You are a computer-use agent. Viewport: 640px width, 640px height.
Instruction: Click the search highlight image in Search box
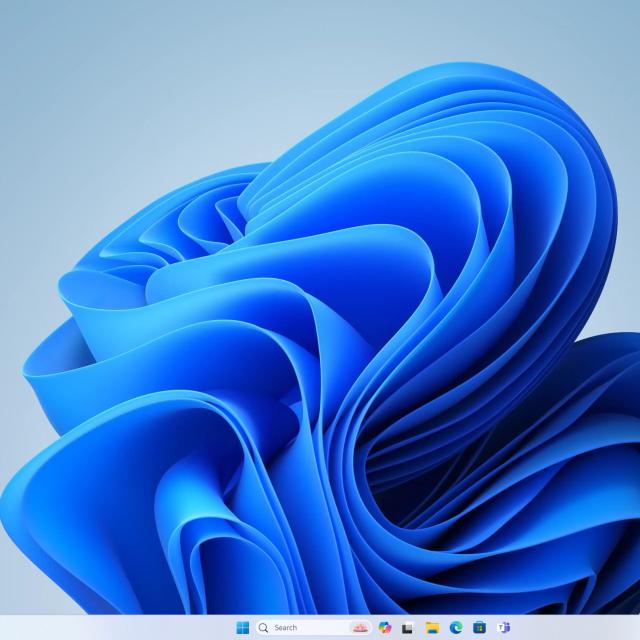coord(359,627)
